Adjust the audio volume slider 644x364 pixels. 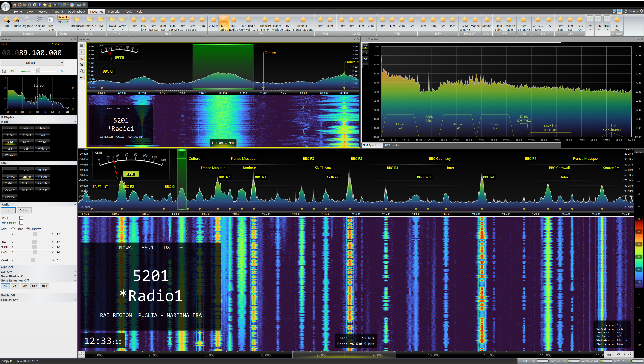38,71
